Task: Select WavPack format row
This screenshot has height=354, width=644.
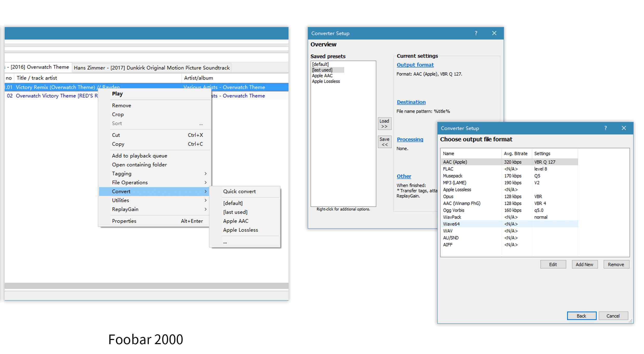Action: click(509, 217)
